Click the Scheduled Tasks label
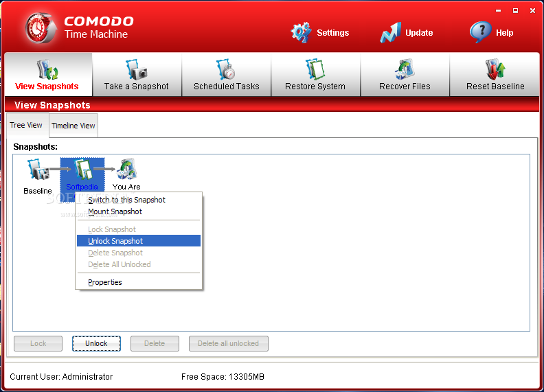This screenshot has width=544, height=392. (226, 87)
